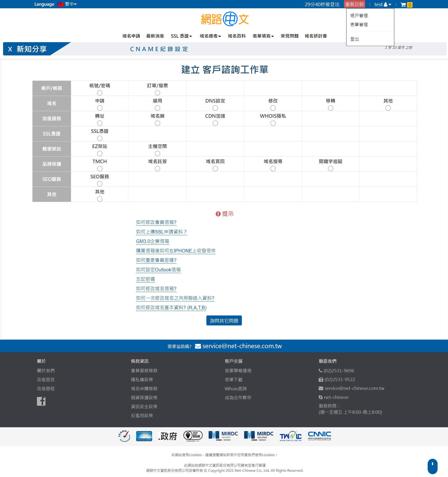The width and height of the screenshot is (448, 477).
Task: Click the shopping cart icon
Action: [x=403, y=4]
